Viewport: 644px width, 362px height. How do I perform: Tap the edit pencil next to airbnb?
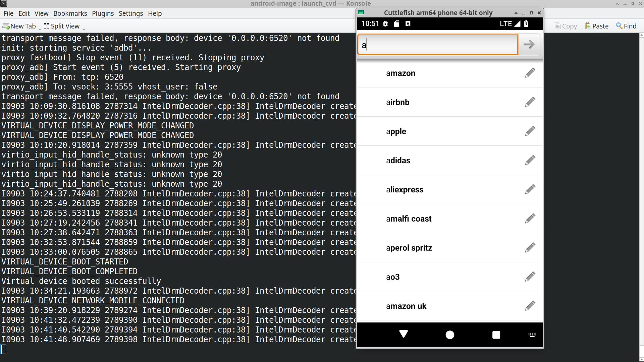point(530,102)
